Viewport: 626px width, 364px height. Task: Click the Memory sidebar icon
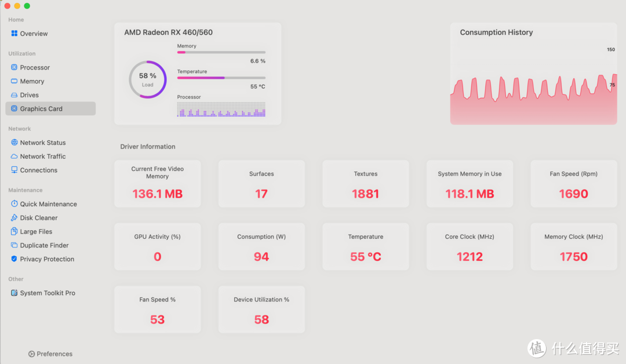14,81
